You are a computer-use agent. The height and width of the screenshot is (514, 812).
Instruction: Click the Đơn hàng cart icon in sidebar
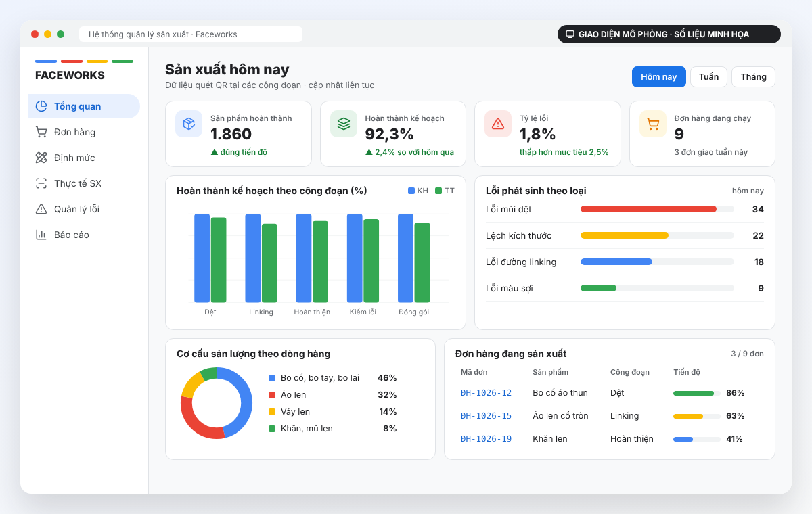(x=41, y=132)
